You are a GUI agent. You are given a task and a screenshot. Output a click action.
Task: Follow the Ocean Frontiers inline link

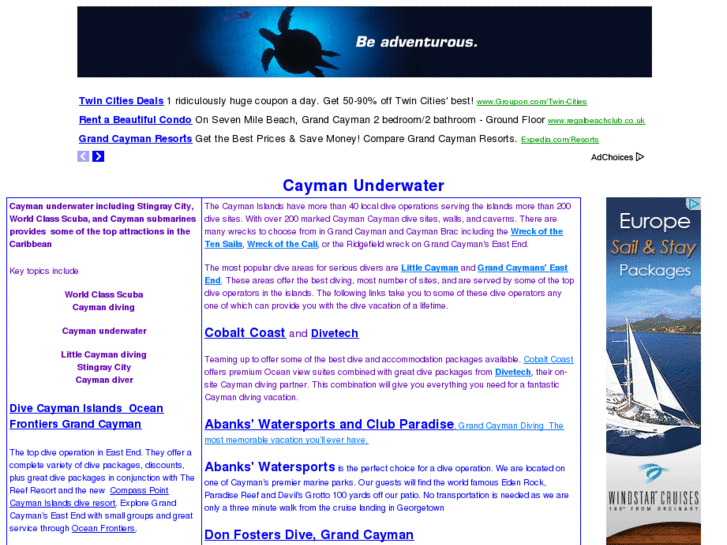coord(103,528)
